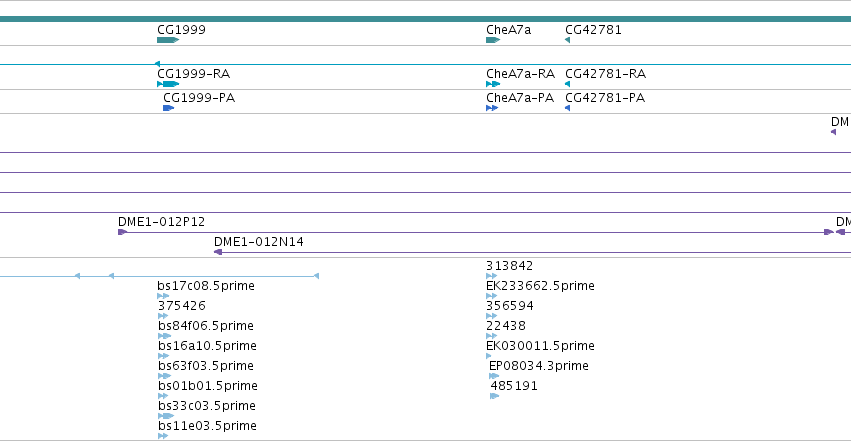851x441 pixels.
Task: Click the teal chromosome bar at top
Action: [x=426, y=19]
